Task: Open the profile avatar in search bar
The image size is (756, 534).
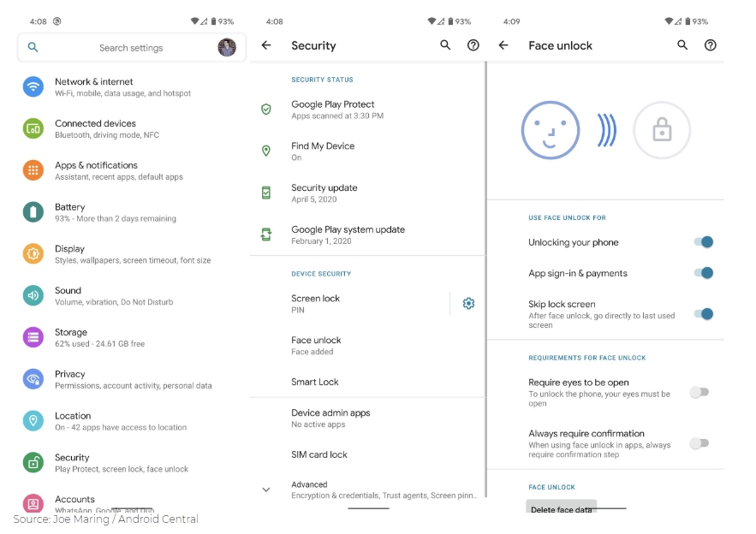Action: [227, 47]
